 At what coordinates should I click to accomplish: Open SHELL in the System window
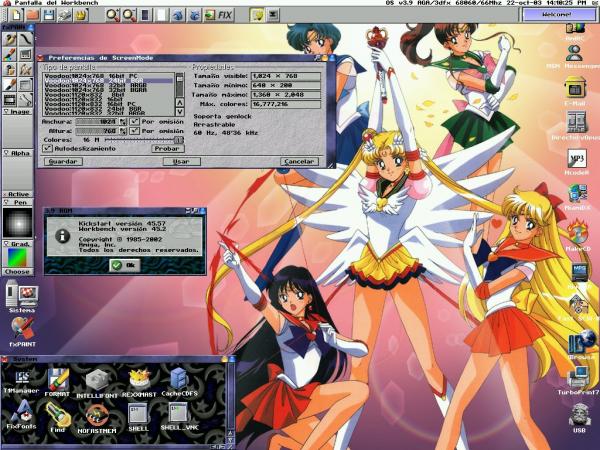[x=138, y=417]
